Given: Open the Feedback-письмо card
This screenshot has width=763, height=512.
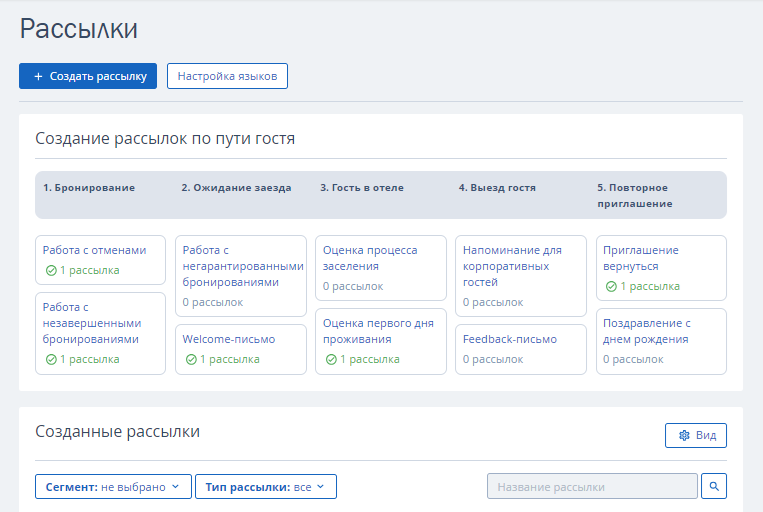Looking at the screenshot, I should [x=521, y=349].
